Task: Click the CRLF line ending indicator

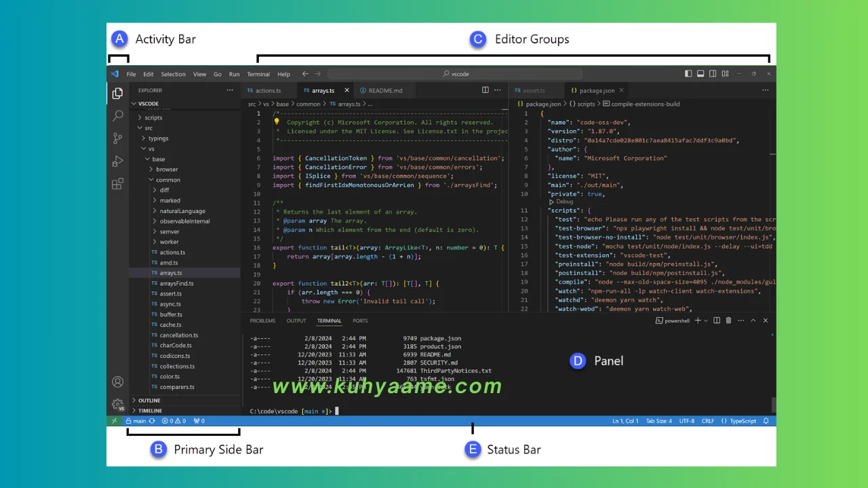Action: pos(708,421)
